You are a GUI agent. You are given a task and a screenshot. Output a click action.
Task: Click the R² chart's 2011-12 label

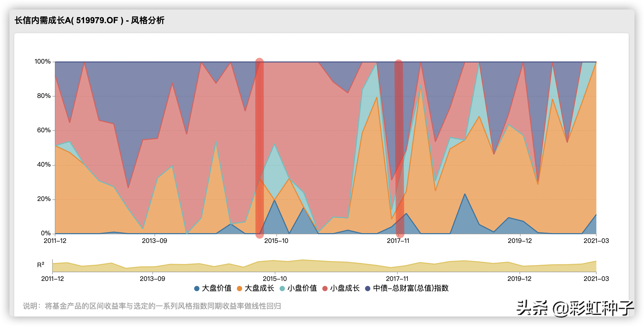52,279
